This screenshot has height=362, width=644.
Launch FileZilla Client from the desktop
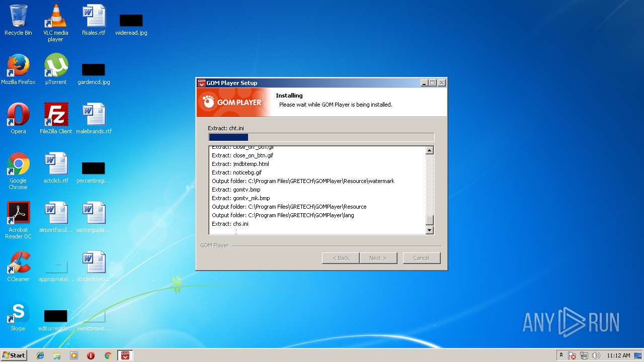pyautogui.click(x=55, y=119)
